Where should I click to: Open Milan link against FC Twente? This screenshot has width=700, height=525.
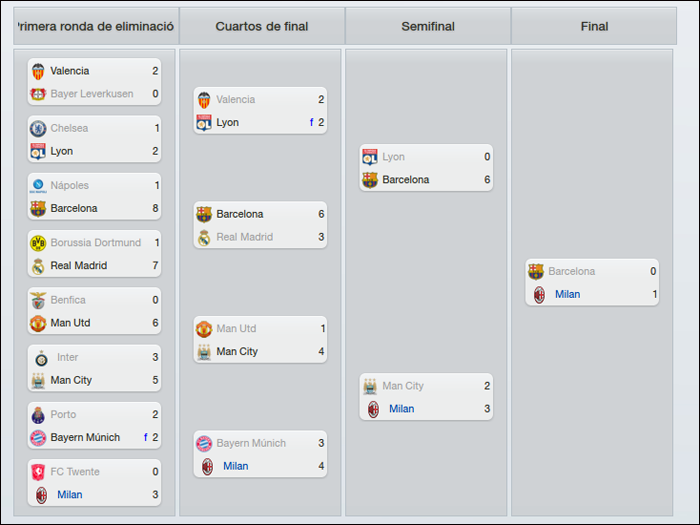tap(70, 495)
